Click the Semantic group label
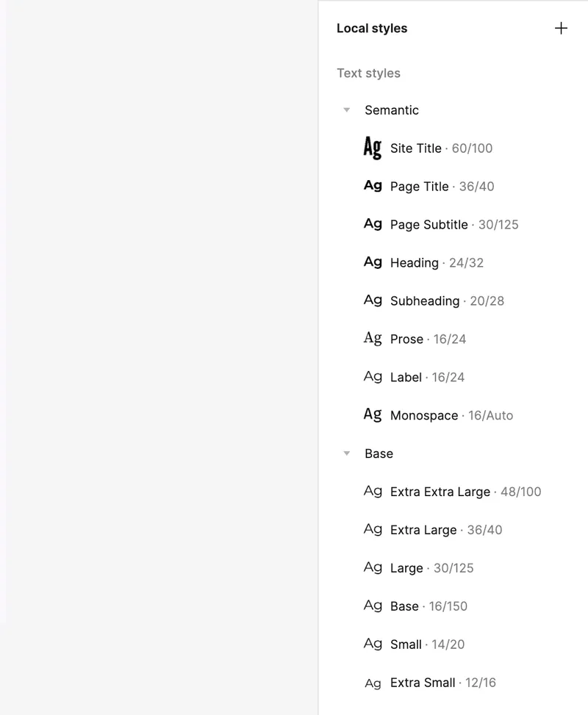The height and width of the screenshot is (715, 588). click(x=392, y=110)
